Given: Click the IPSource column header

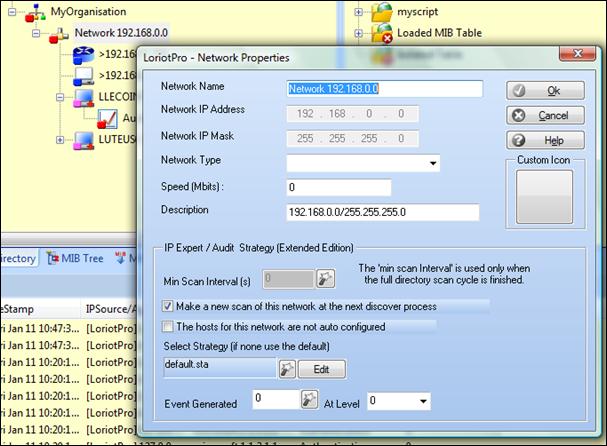Looking at the screenshot, I should point(110,309).
